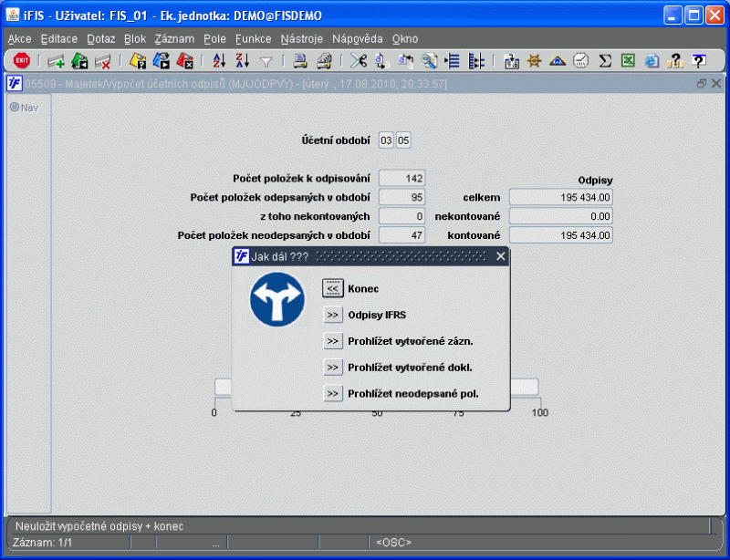Viewport: 730px width, 560px height.
Task: Click the Účetní období field showing 03
Action: point(386,140)
